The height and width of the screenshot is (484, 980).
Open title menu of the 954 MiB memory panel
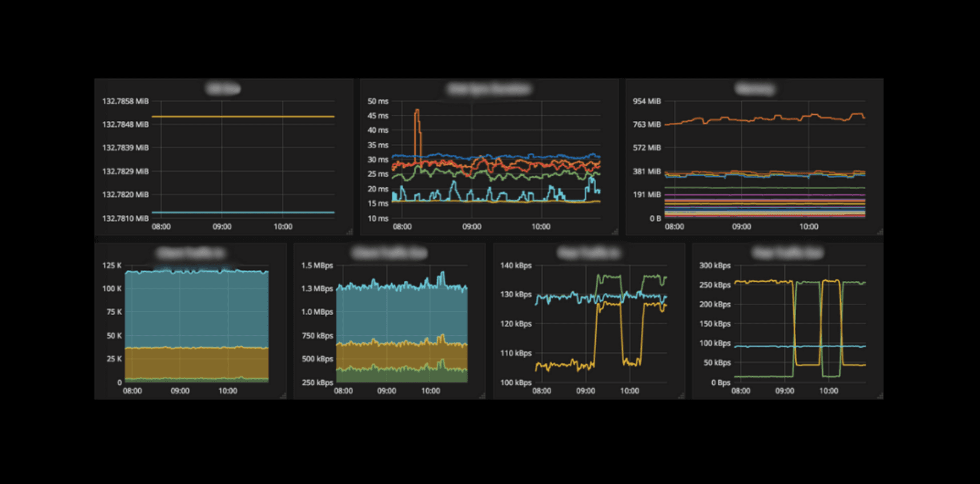point(754,88)
